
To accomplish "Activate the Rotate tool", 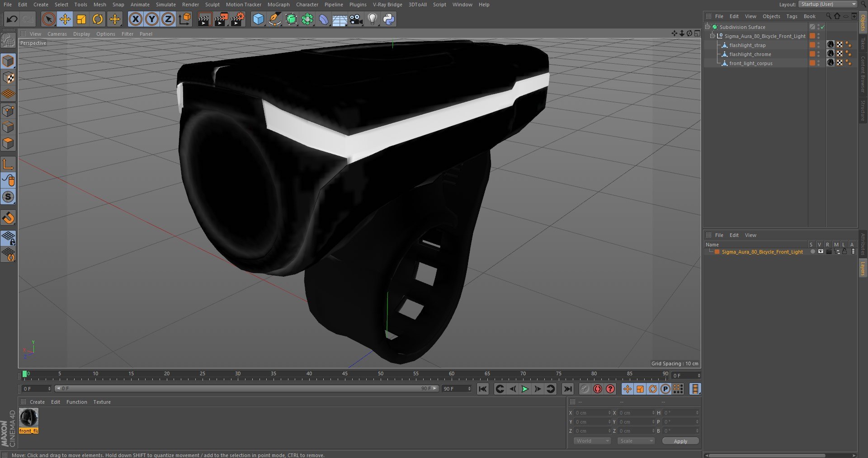I will pyautogui.click(x=97, y=19).
